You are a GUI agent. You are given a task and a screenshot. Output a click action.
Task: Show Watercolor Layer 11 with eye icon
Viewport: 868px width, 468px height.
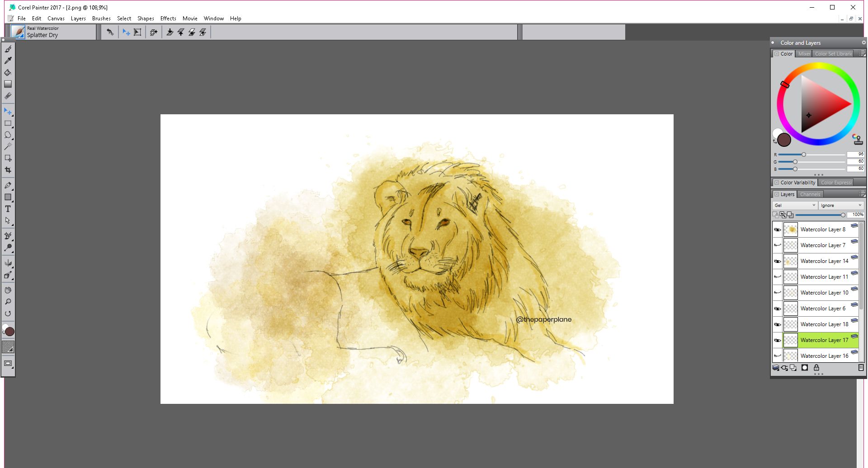(777, 277)
